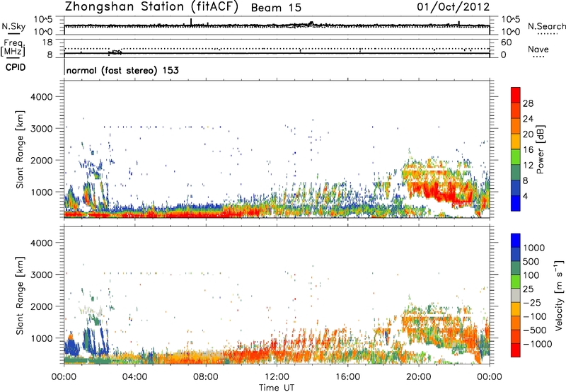
Task: Click the '16:00' time axis label
Action: (x=347, y=377)
